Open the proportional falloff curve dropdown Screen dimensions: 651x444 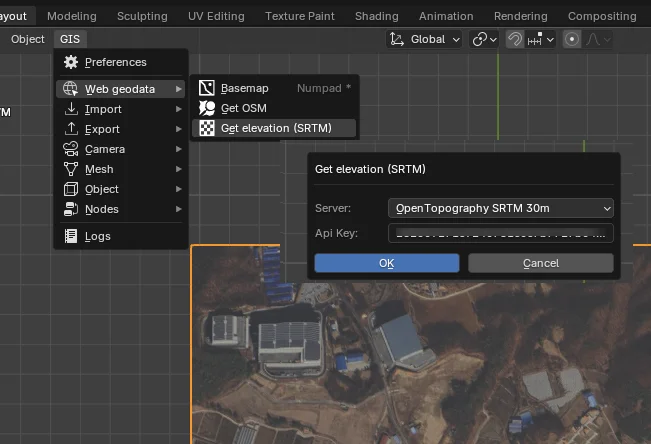click(597, 39)
